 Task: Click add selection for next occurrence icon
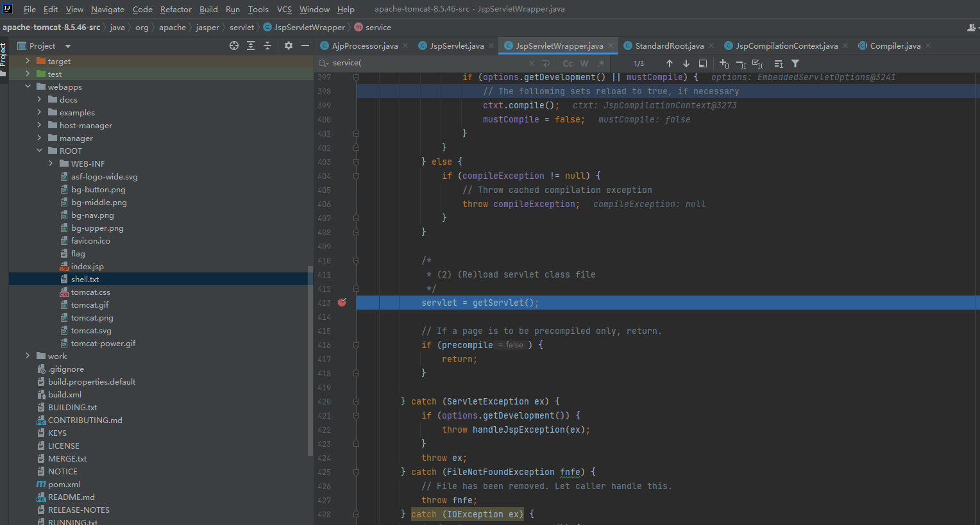click(725, 63)
